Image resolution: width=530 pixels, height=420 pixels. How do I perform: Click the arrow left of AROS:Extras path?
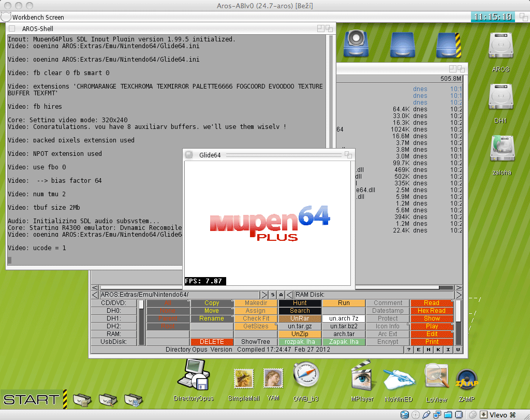pyautogui.click(x=95, y=295)
